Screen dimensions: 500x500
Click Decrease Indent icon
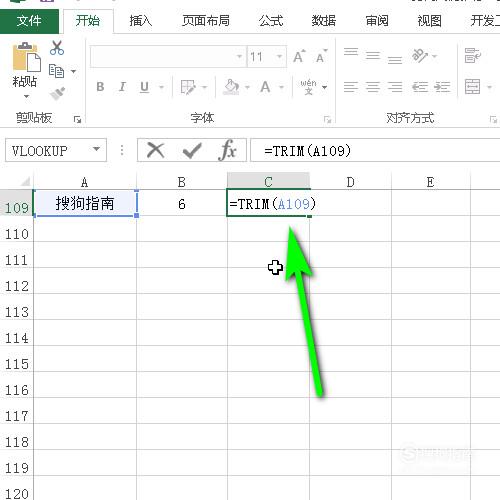(x=420, y=87)
